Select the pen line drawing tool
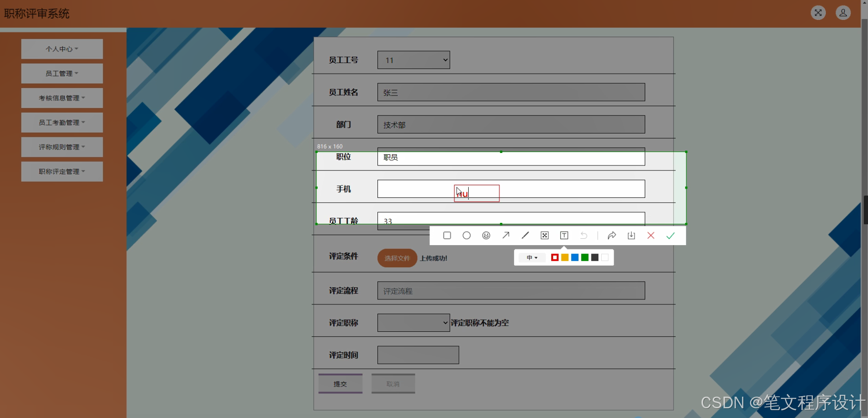 pos(525,235)
